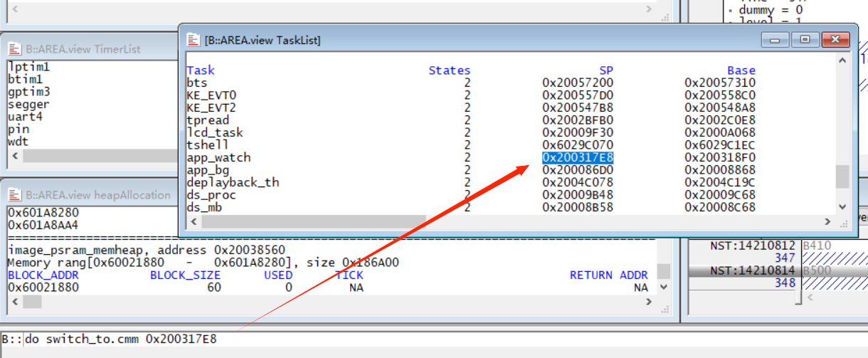Click the TaskList scroll down arrow
This screenshot has width=868, height=358.
click(842, 207)
